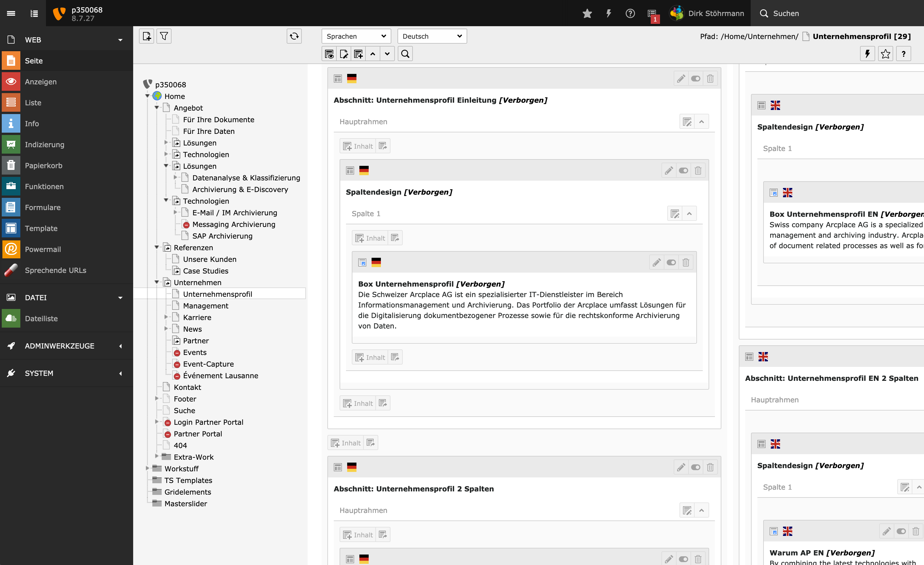
Task: Click view webpage toolbar icon
Action: click(x=329, y=54)
